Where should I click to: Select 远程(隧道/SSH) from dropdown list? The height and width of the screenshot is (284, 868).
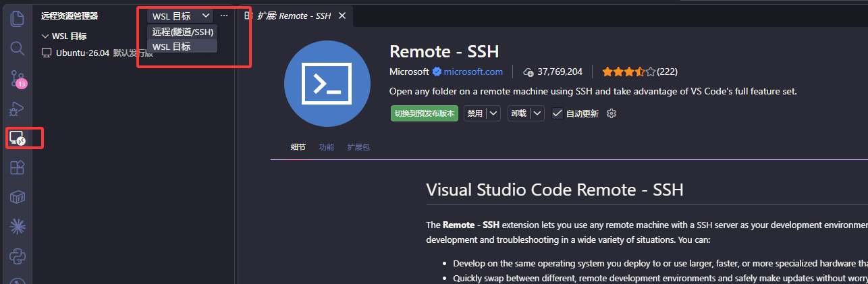coord(182,32)
